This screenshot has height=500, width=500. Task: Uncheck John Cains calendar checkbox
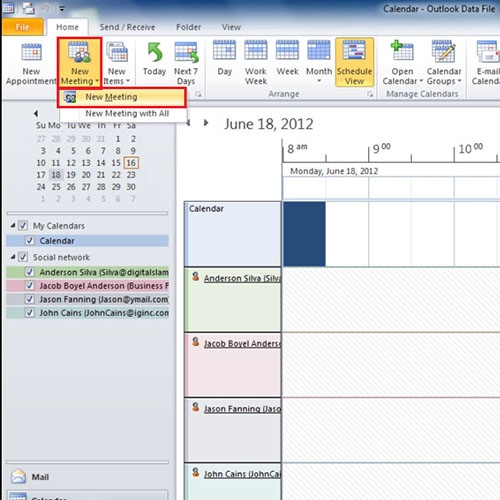coord(30,312)
